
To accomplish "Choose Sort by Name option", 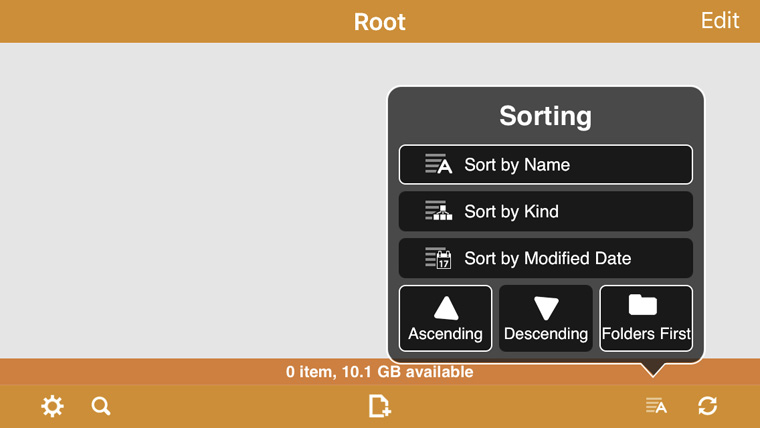I will click(546, 164).
